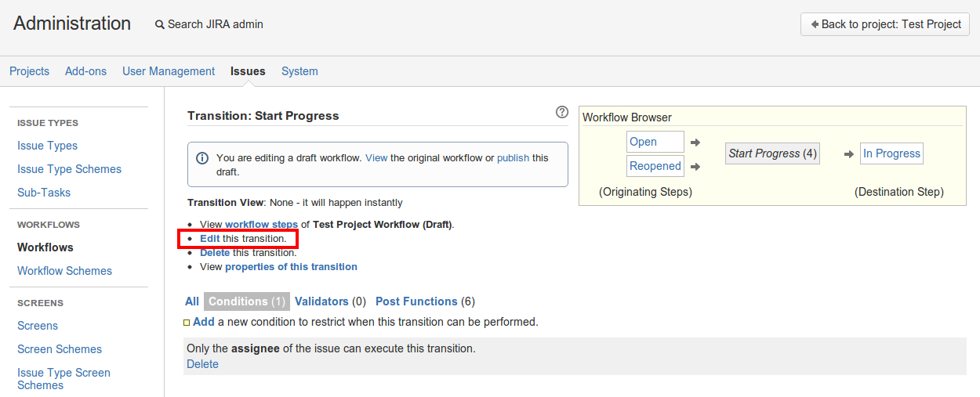Viewport: 980px width, 397px height.
Task: Delete the assignee-only condition
Action: pos(202,364)
